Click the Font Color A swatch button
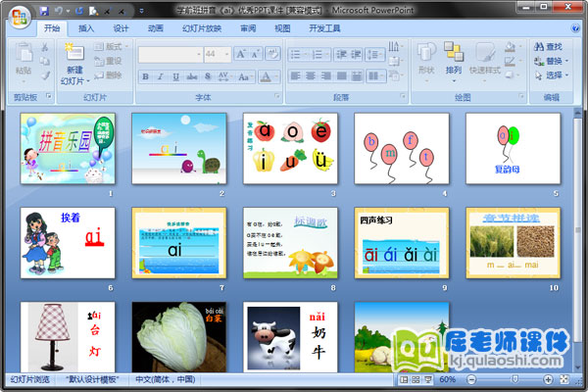Image resolution: width=588 pixels, height=392 pixels. point(266,76)
